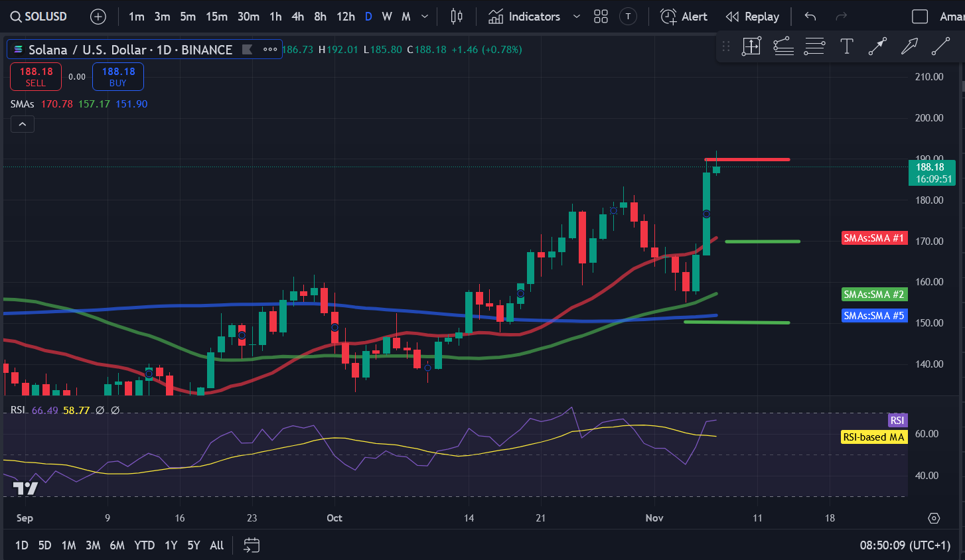The image size is (965, 560).
Task: Open the go-to-date calendar icon
Action: point(252,545)
